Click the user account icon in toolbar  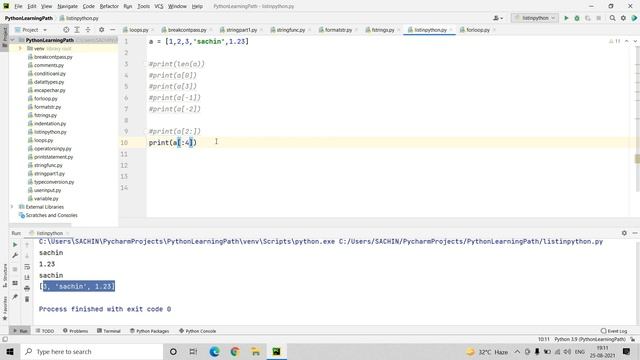(497, 18)
